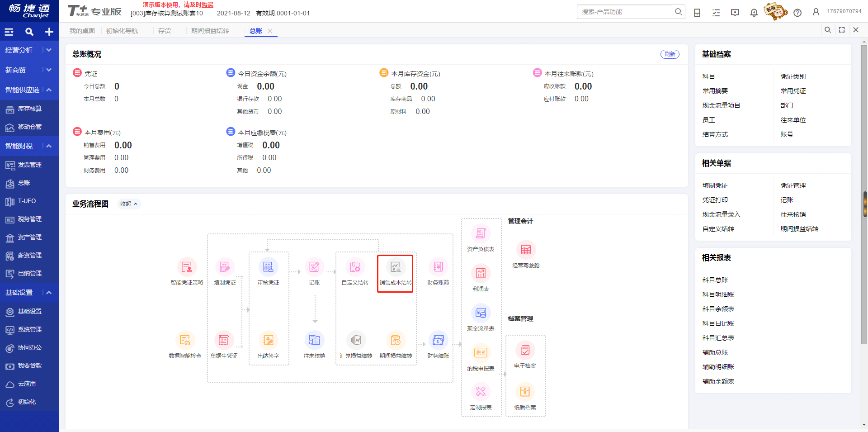Open the 填制凭证 flowchart icon
The width and height of the screenshot is (868, 432).
[225, 267]
